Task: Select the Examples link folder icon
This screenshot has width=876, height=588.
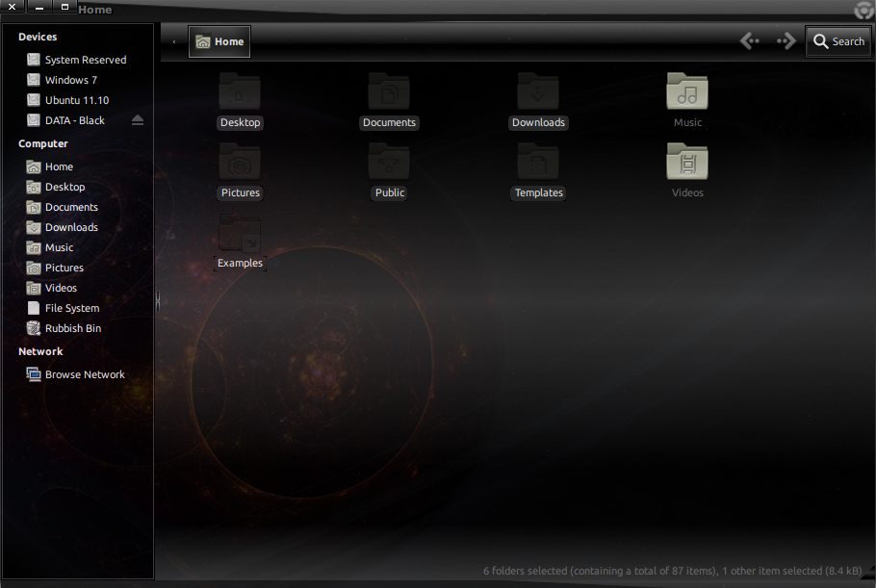Action: [x=240, y=232]
